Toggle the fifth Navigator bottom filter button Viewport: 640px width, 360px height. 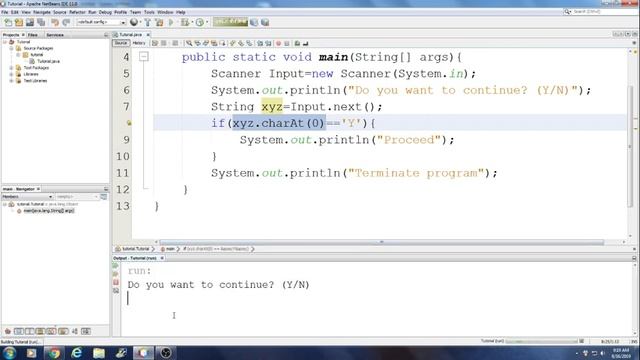point(51,331)
